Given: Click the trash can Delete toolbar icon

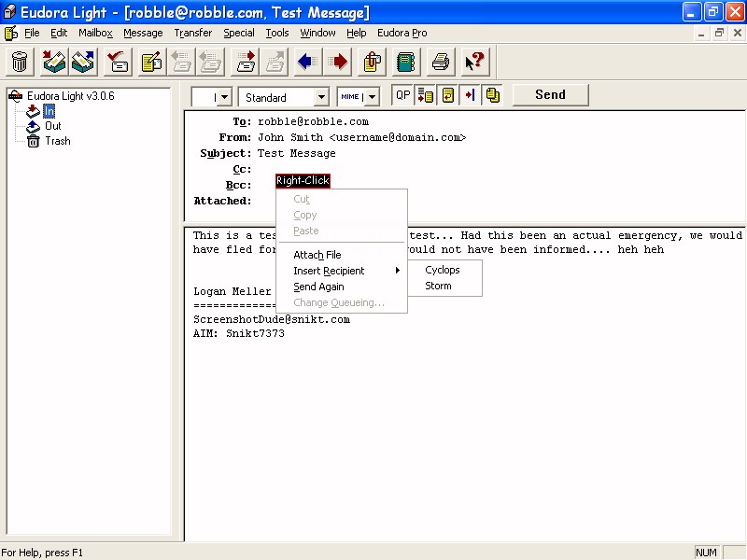Looking at the screenshot, I should (x=20, y=62).
